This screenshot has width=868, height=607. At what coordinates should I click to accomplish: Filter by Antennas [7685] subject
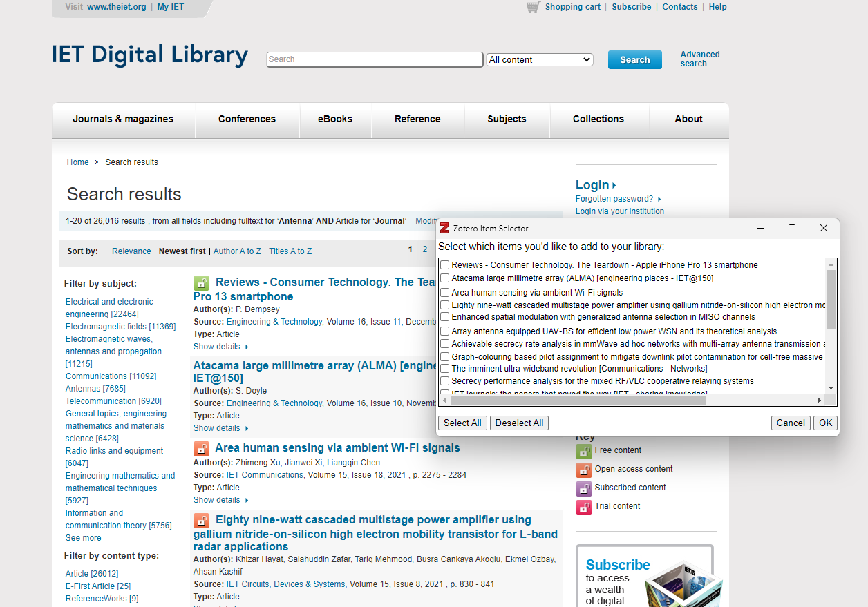point(95,389)
